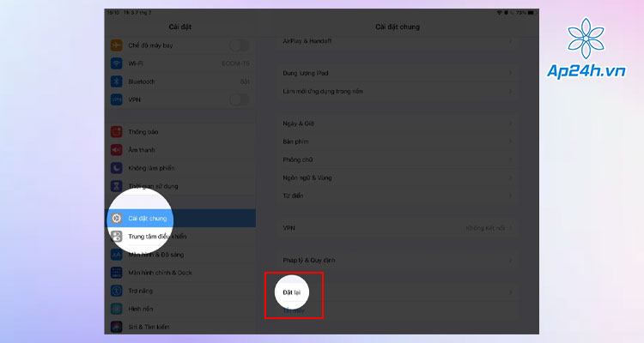Toggle the VPN switch in sidebar
Screen dimensions: 644x343
240,99
